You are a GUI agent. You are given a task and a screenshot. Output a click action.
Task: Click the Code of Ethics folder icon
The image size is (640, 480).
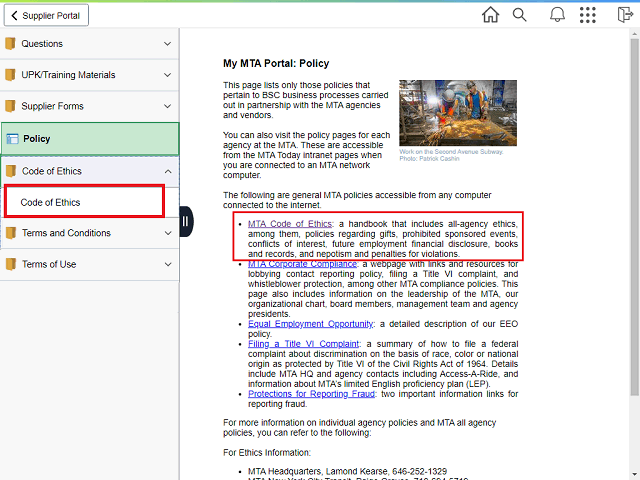(x=11, y=171)
